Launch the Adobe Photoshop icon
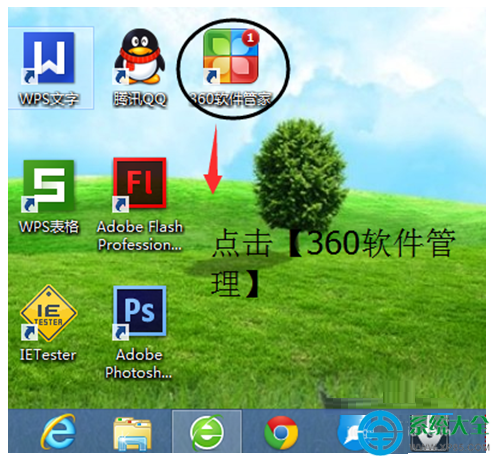Viewport: 492px width, 458px height. coord(140,312)
